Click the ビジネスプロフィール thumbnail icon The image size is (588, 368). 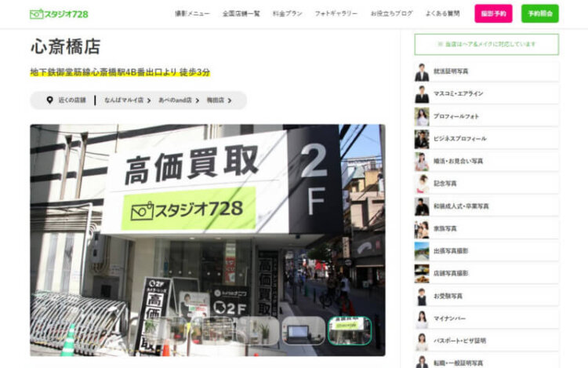pos(422,139)
